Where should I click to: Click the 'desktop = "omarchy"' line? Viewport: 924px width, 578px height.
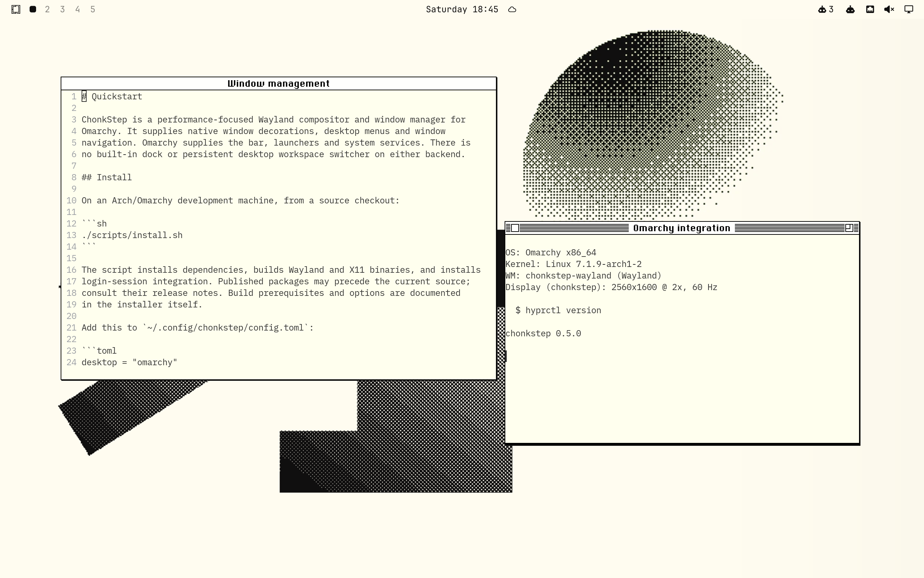(130, 362)
